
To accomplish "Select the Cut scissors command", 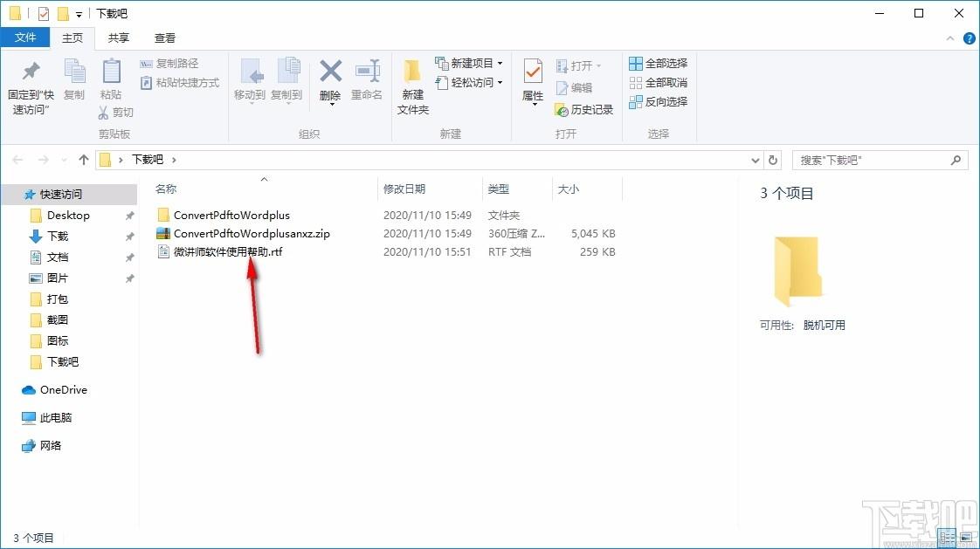I will tap(116, 113).
